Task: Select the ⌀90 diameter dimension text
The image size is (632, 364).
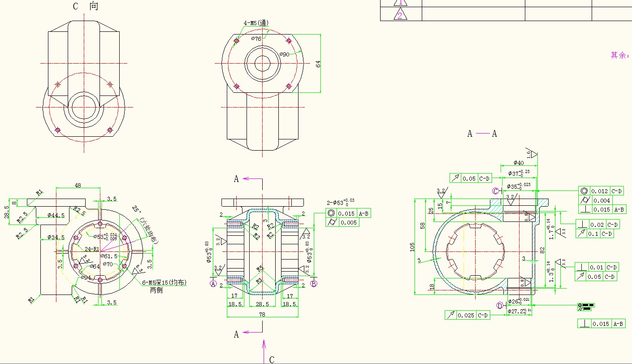Action: (x=284, y=54)
